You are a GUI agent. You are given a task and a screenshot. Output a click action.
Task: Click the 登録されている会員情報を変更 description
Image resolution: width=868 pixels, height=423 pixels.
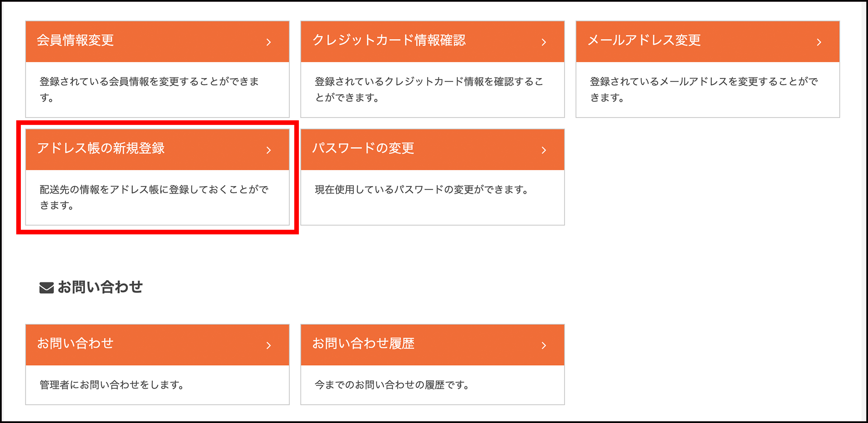pyautogui.click(x=150, y=89)
